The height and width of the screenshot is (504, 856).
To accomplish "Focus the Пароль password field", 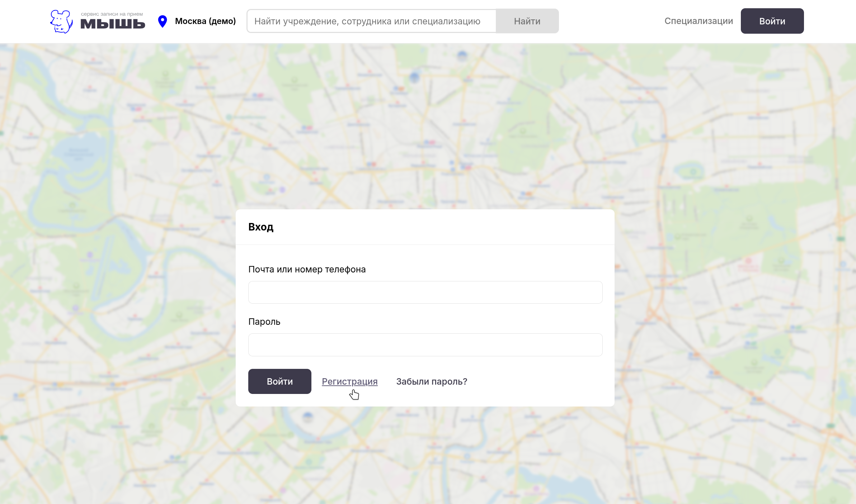I will click(425, 345).
